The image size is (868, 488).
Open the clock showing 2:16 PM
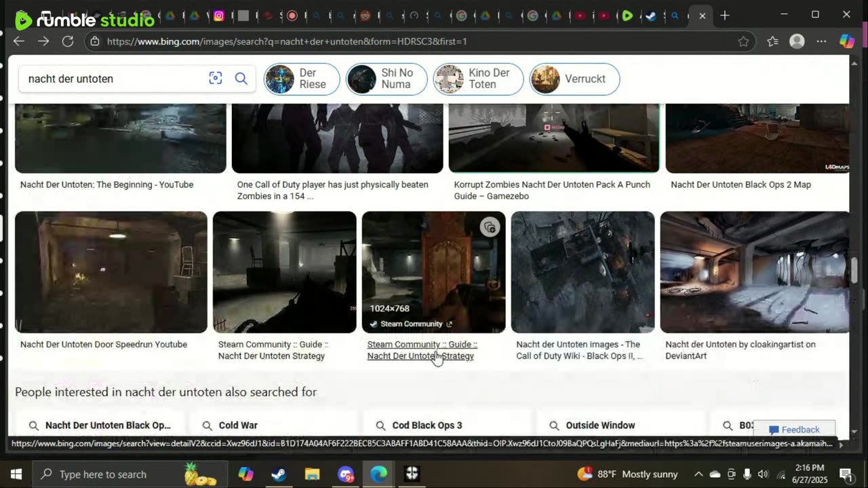[x=808, y=474]
